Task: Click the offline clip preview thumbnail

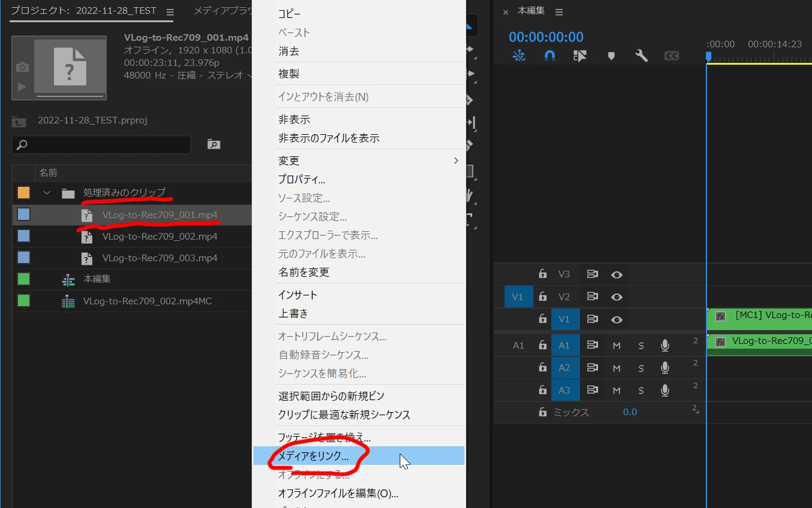Action: (x=70, y=67)
